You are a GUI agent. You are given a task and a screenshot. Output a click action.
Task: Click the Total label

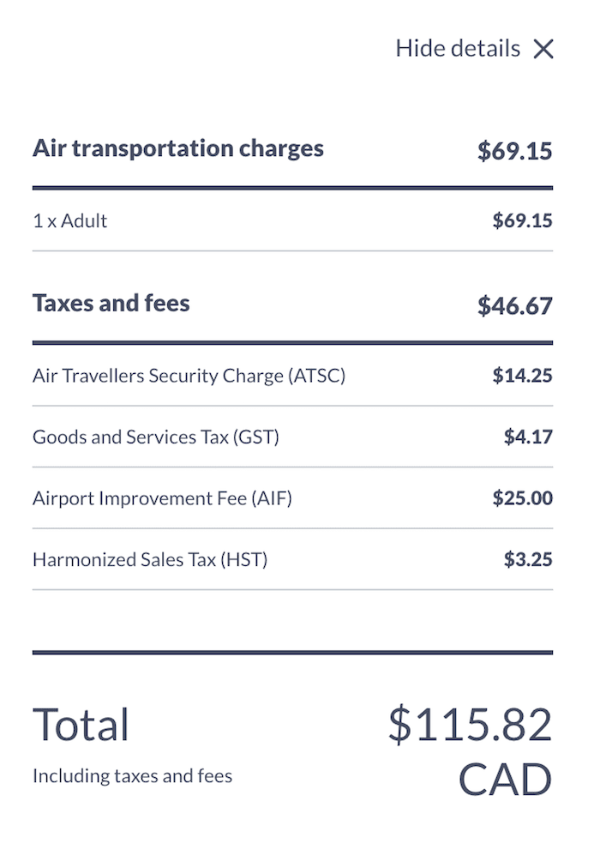pyautogui.click(x=81, y=724)
